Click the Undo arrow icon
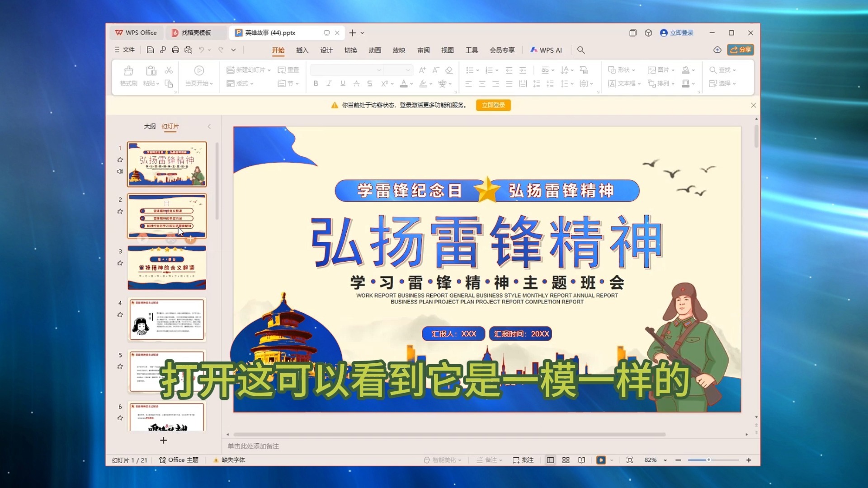The width and height of the screenshot is (868, 488). [202, 50]
